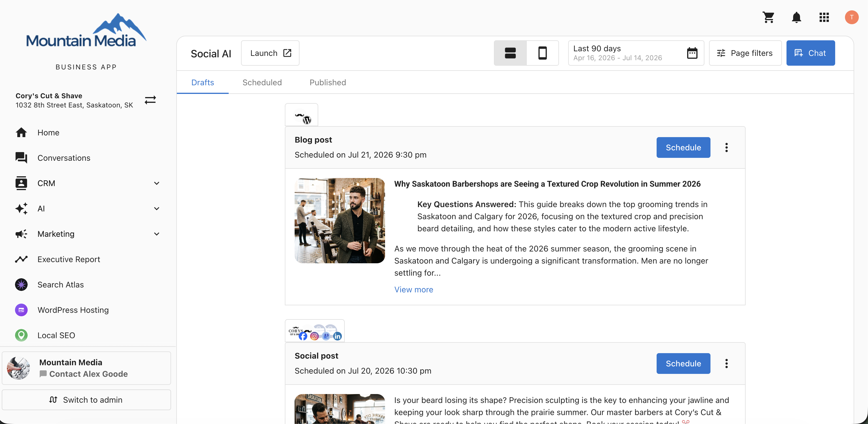This screenshot has height=424, width=868.
Task: Open more options for Social post
Action: 727,363
